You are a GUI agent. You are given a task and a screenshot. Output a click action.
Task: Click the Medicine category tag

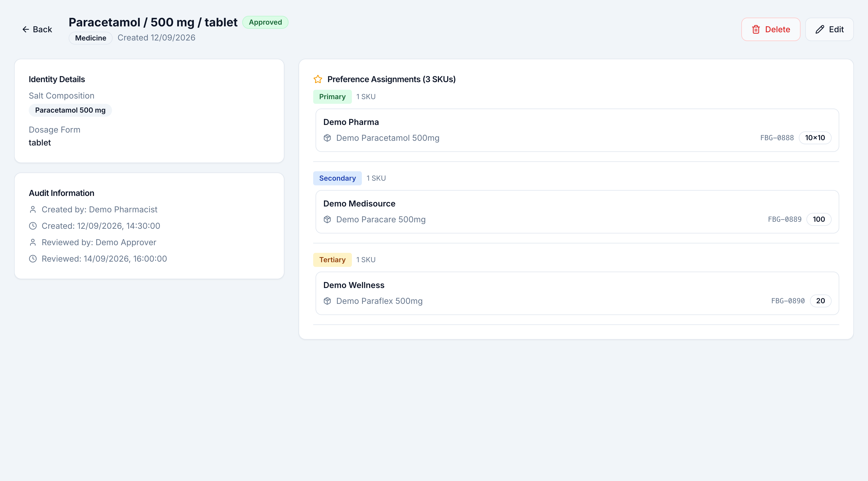[91, 38]
